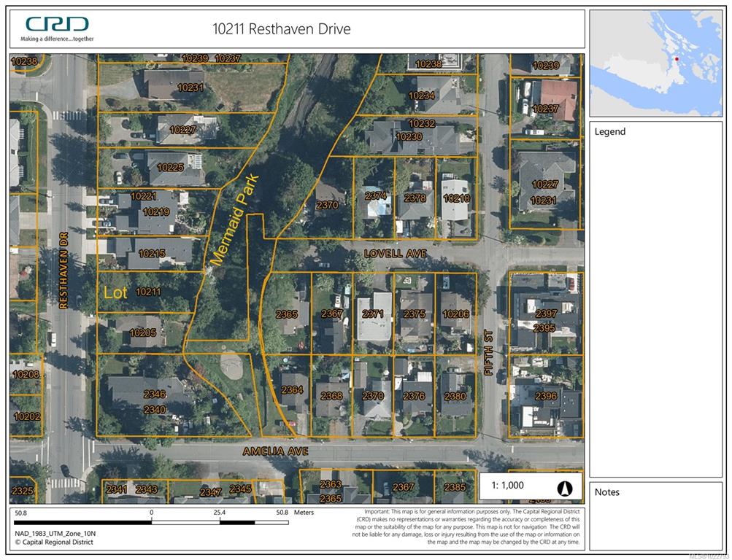Click the Legend panel heading
The height and width of the screenshot is (560, 732).
[610, 132]
